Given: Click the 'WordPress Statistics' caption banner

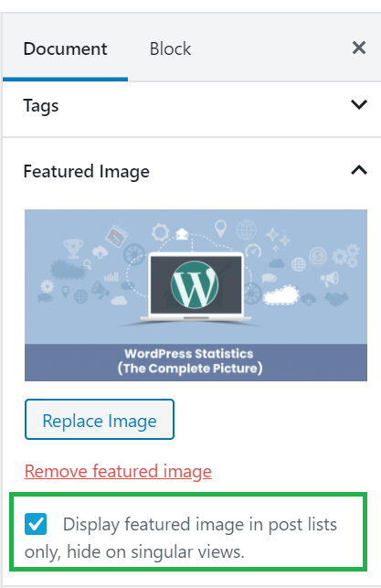Looking at the screenshot, I should pos(196,362).
